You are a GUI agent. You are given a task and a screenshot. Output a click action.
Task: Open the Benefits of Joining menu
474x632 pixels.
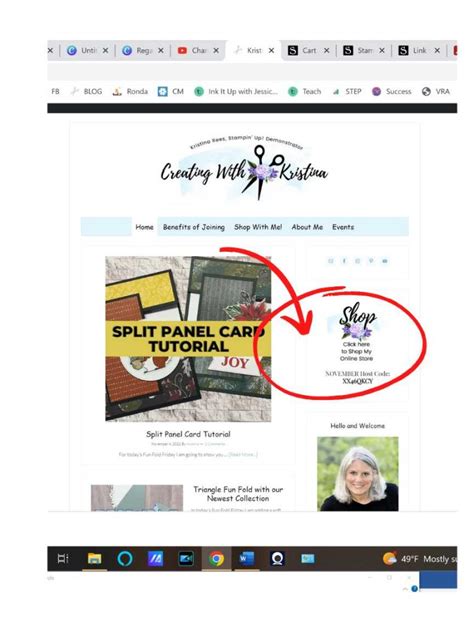[194, 227]
